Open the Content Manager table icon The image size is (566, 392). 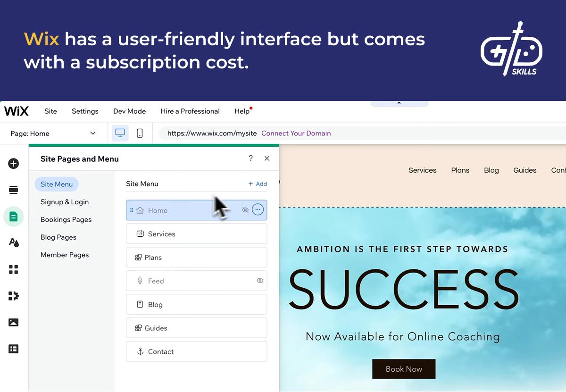[13, 349]
